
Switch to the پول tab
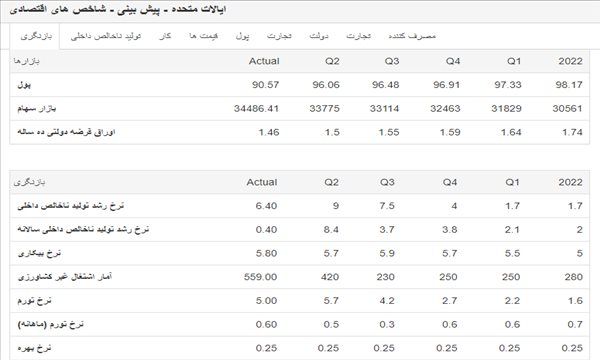243,36
